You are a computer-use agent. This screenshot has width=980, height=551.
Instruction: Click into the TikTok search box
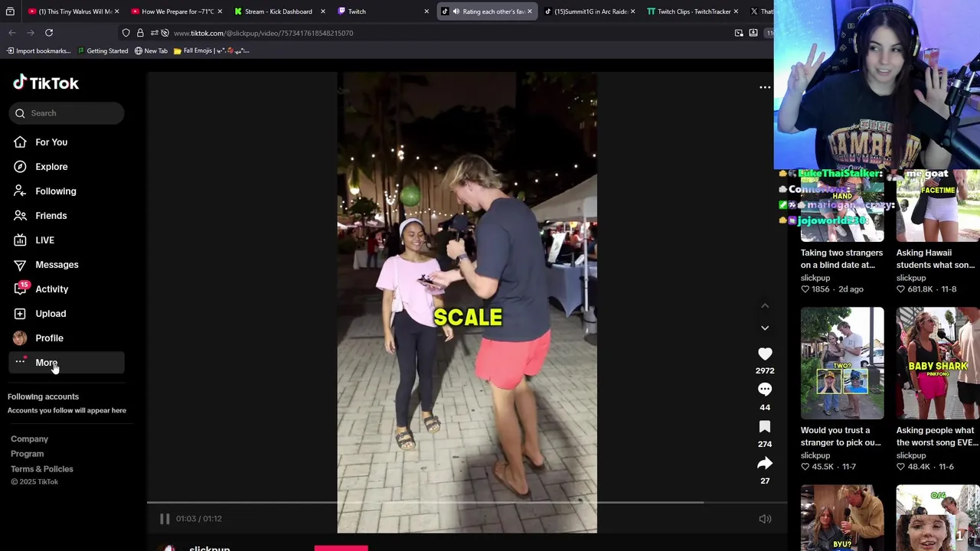[67, 113]
